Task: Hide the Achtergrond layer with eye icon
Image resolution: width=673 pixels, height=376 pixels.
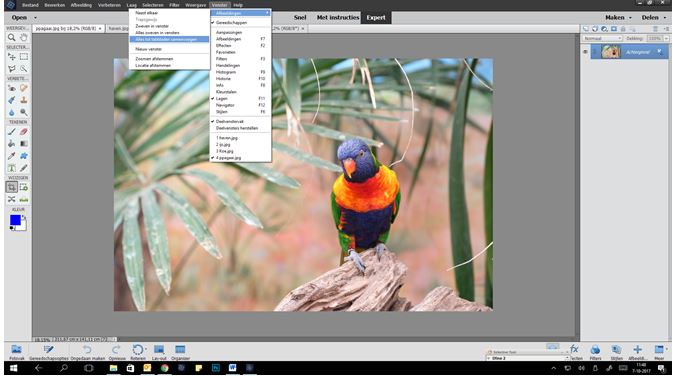Action: (585, 52)
